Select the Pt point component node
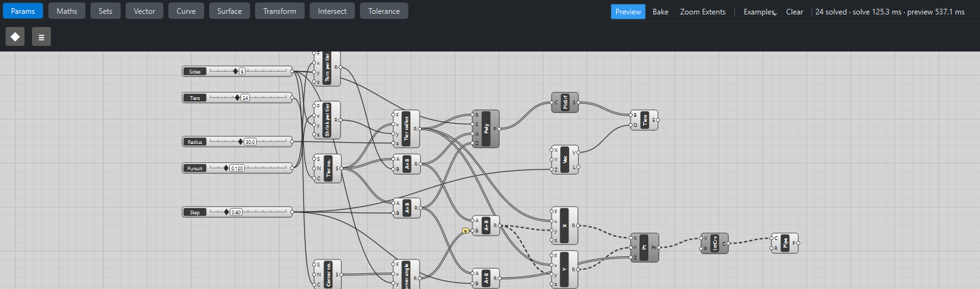 click(645, 248)
